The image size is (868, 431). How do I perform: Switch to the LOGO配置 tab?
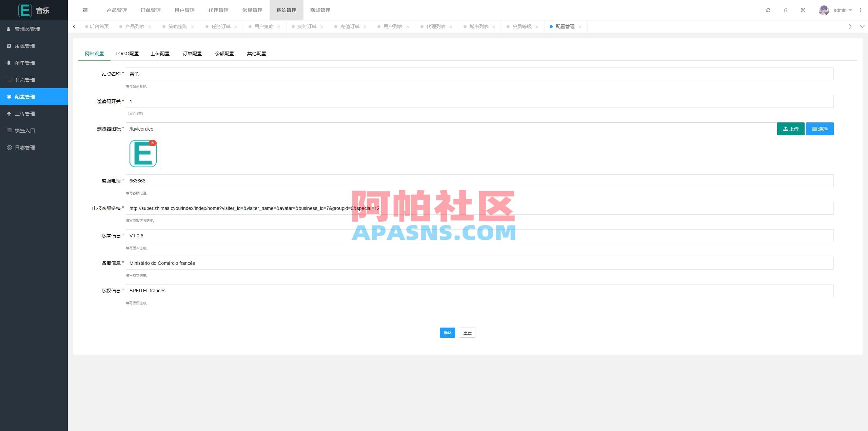click(127, 53)
